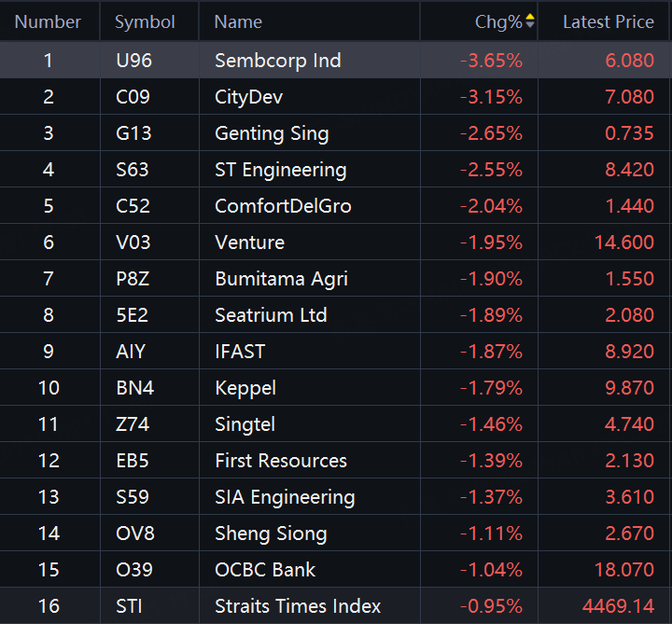Viewport: 672px width, 624px height.
Task: Click the Number column header
Action: [x=49, y=21]
